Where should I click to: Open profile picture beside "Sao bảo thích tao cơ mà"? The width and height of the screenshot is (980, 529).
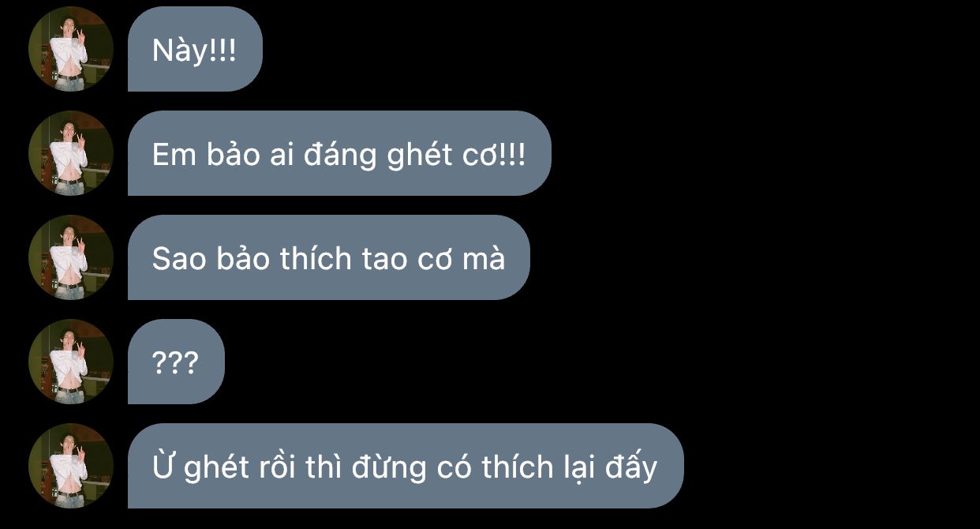(71, 257)
